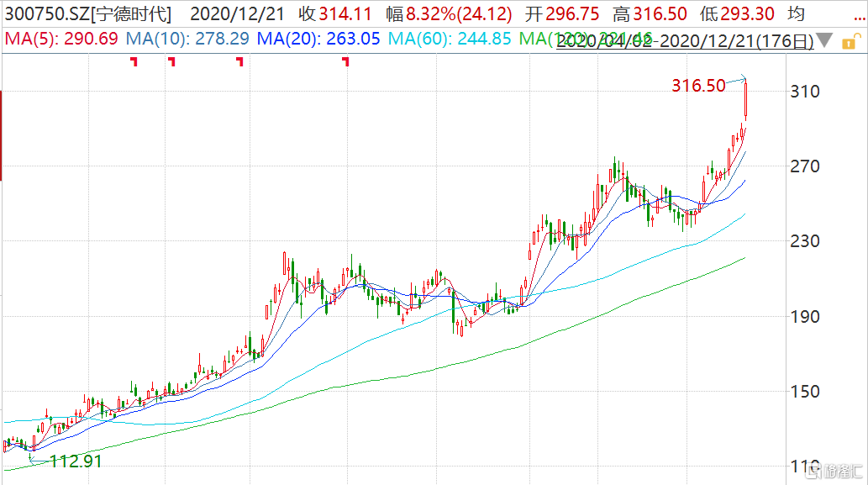Select the MA(5): 290.69 indicator label
This screenshot has height=485, width=868.
(x=61, y=39)
